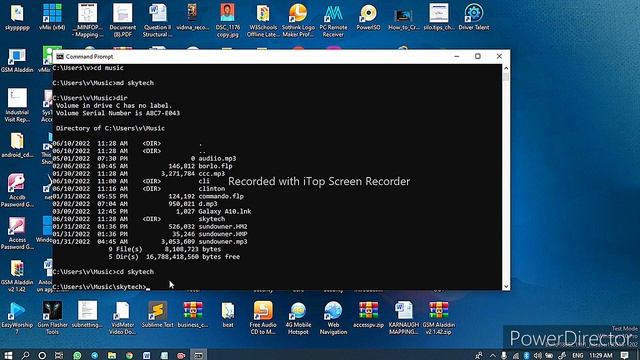This screenshot has height=360, width=640.
Task: Click the 'md skytech' command line
Action: (135, 83)
